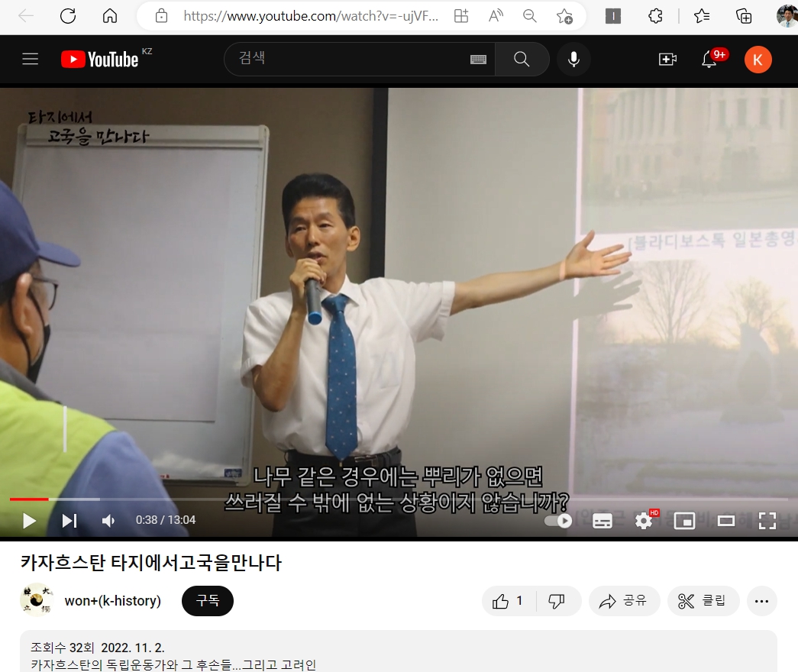
Task: Click the YouTube logo to go home
Action: coord(100,60)
